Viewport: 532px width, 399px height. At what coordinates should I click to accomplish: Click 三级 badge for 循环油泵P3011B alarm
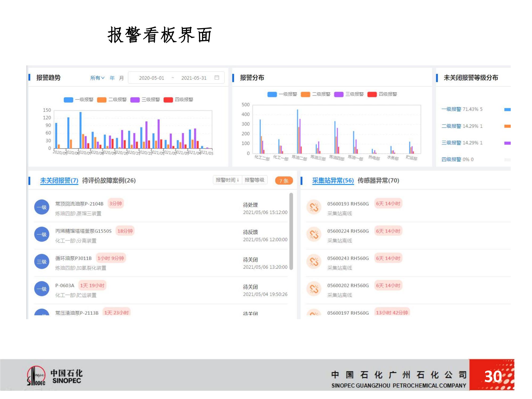[42, 261]
